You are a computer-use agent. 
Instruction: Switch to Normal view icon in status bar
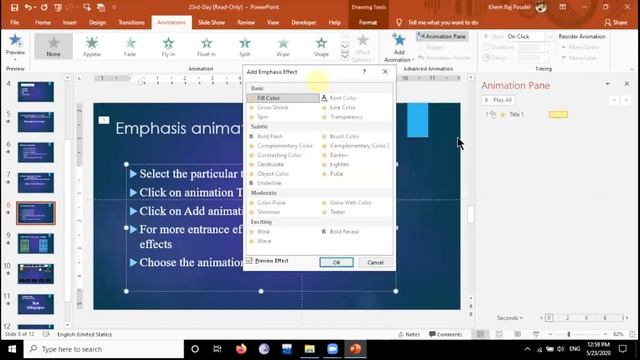click(x=480, y=334)
